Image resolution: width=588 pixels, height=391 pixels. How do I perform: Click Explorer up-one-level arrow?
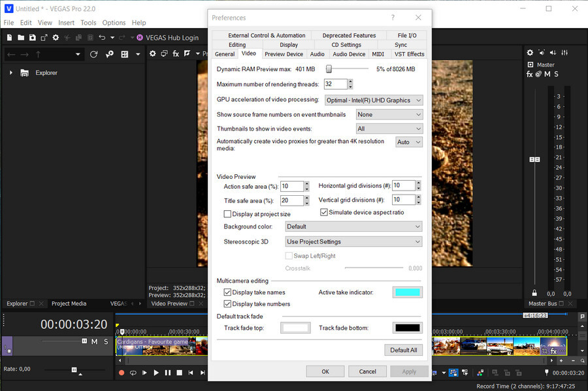point(38,55)
